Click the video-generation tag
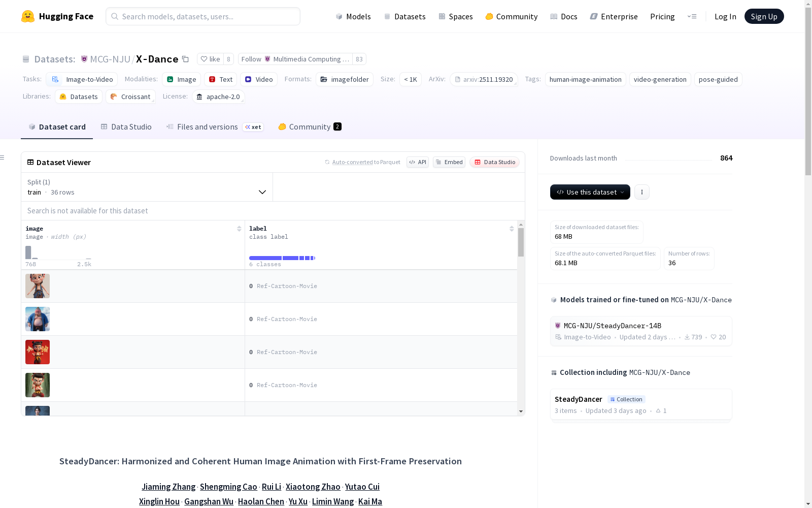This screenshot has height=508, width=812. pyautogui.click(x=660, y=79)
